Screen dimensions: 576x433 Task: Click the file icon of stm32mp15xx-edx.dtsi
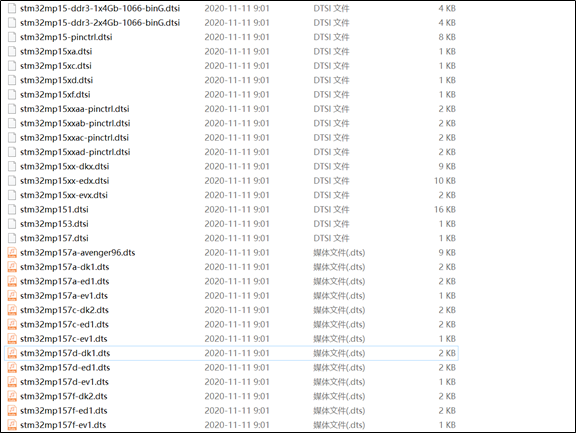pyautogui.click(x=12, y=181)
